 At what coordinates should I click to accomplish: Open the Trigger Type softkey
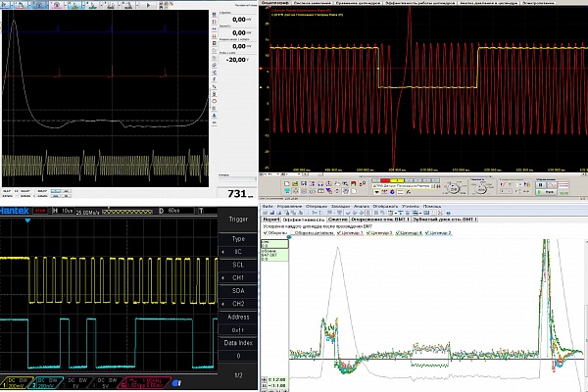(238, 238)
